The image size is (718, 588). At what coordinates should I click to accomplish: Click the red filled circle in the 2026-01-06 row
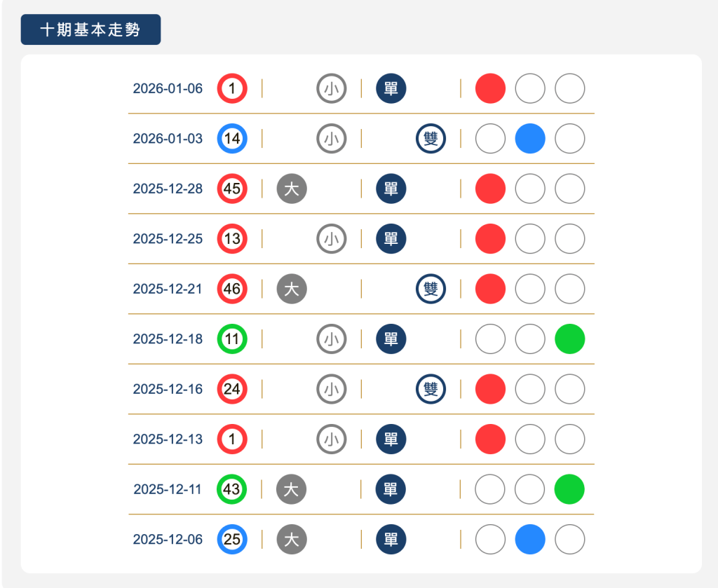(490, 88)
